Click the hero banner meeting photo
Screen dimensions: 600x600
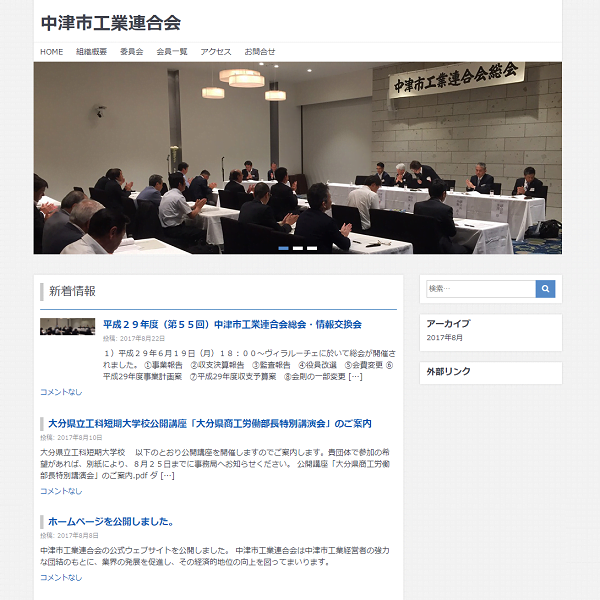298,158
